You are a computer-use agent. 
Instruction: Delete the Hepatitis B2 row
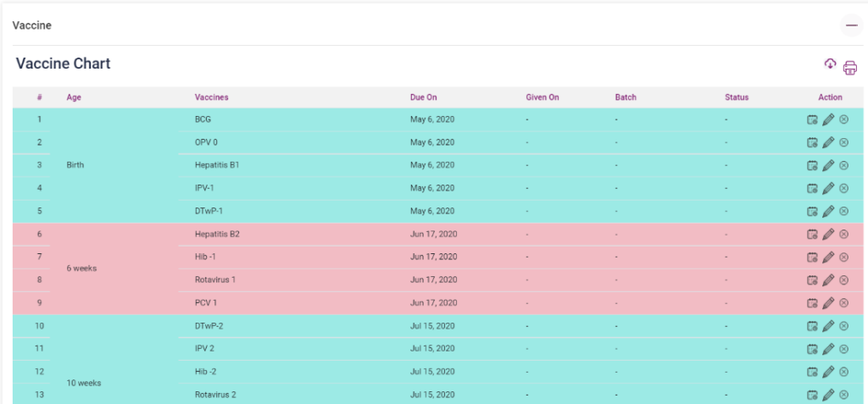843,234
